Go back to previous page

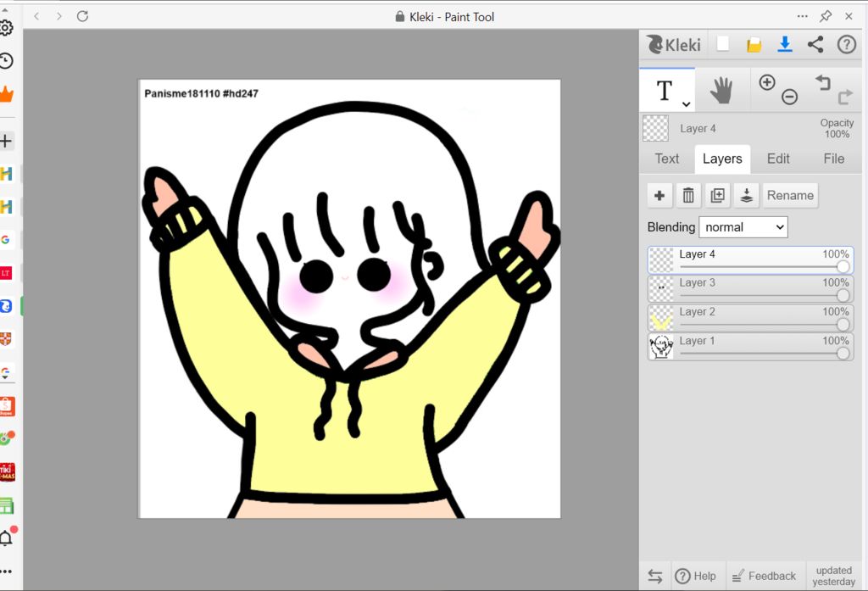click(36, 16)
